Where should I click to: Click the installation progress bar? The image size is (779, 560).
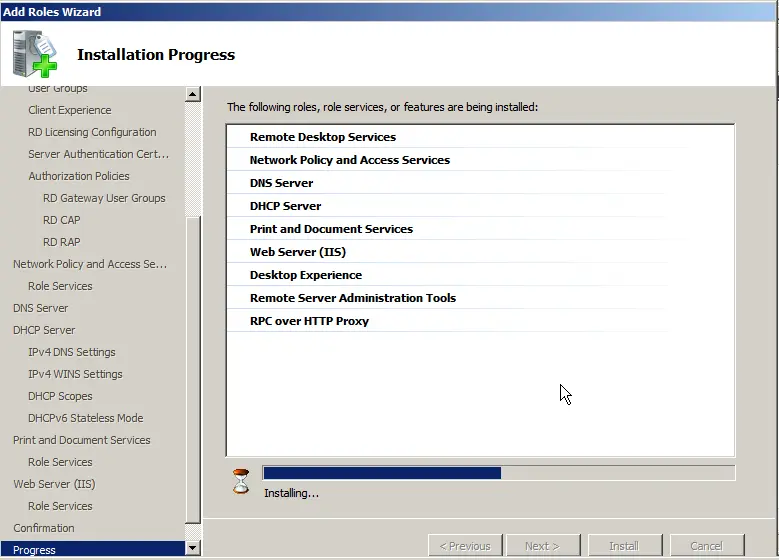[498, 473]
